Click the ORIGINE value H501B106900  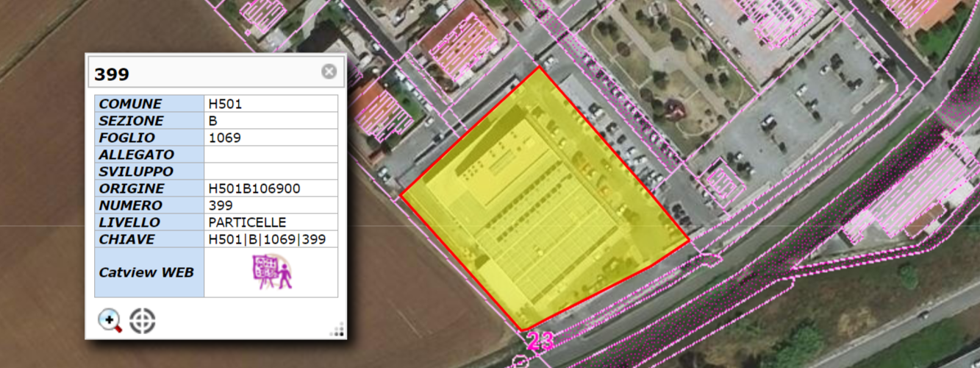click(254, 188)
